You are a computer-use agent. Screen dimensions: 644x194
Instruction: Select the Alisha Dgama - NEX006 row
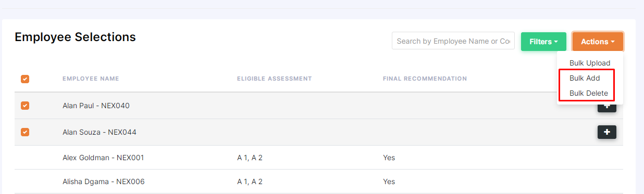click(319, 182)
